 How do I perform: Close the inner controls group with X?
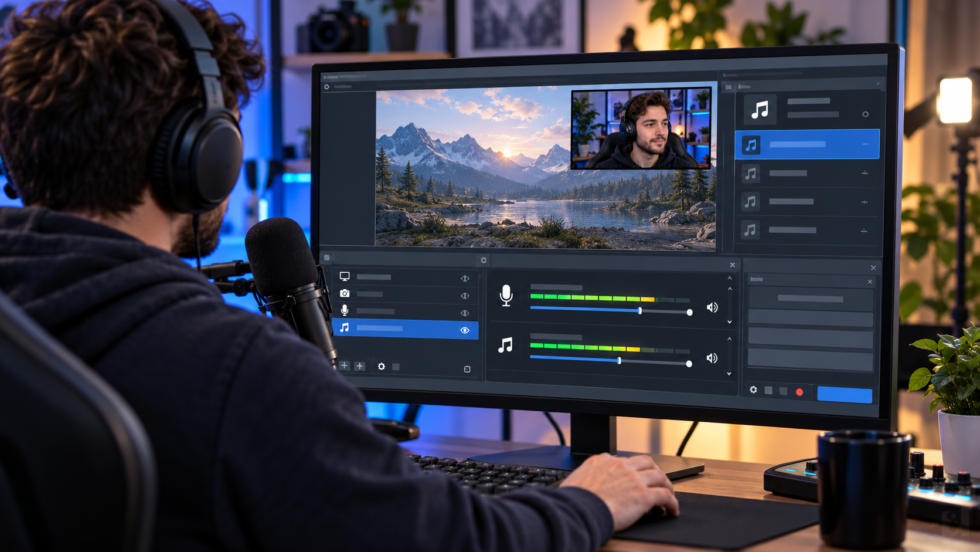tap(870, 282)
